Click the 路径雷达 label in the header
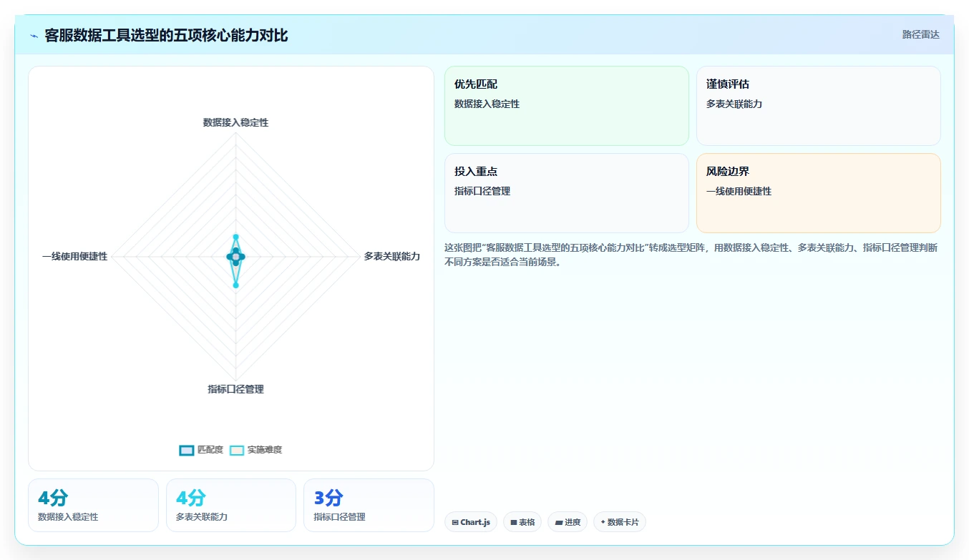The width and height of the screenshot is (969, 560). (920, 34)
